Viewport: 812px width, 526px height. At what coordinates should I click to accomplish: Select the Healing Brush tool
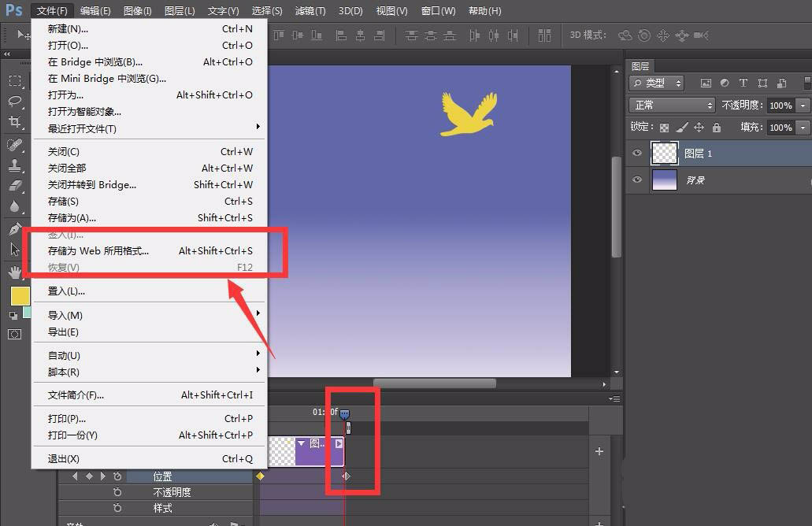(x=15, y=144)
